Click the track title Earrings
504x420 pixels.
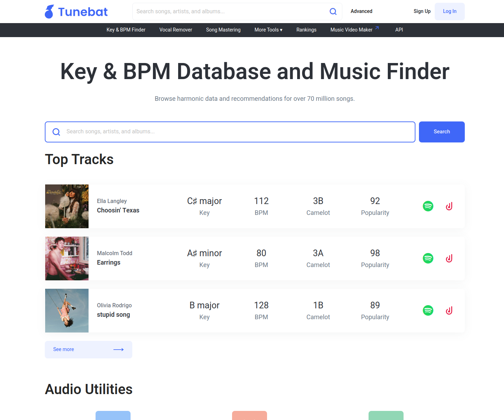(x=108, y=262)
